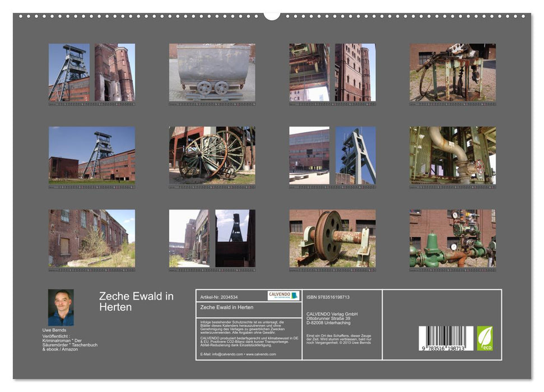Open the www.calvendo.com link
544x392 pixels.
pyautogui.click(x=261, y=354)
